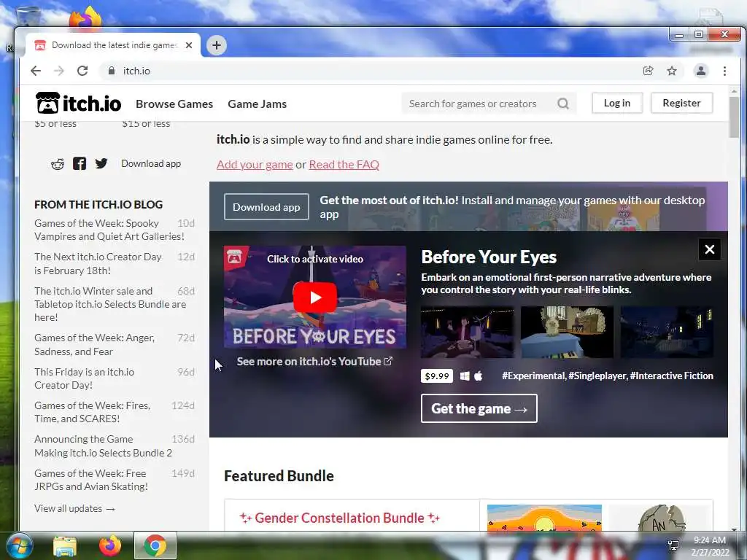The width and height of the screenshot is (747, 560).
Task: Click Get the game button
Action: pyautogui.click(x=479, y=408)
